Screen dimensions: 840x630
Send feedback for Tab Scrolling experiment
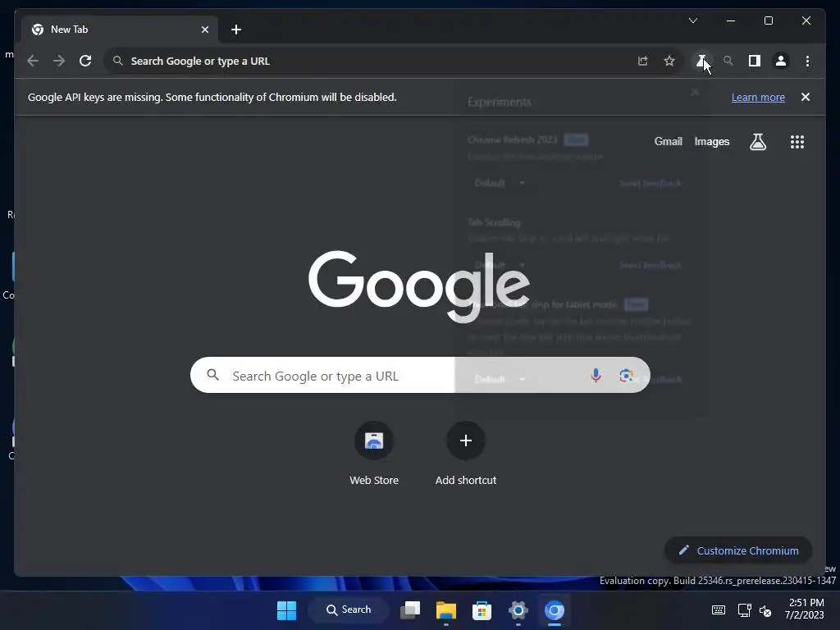coord(651,265)
